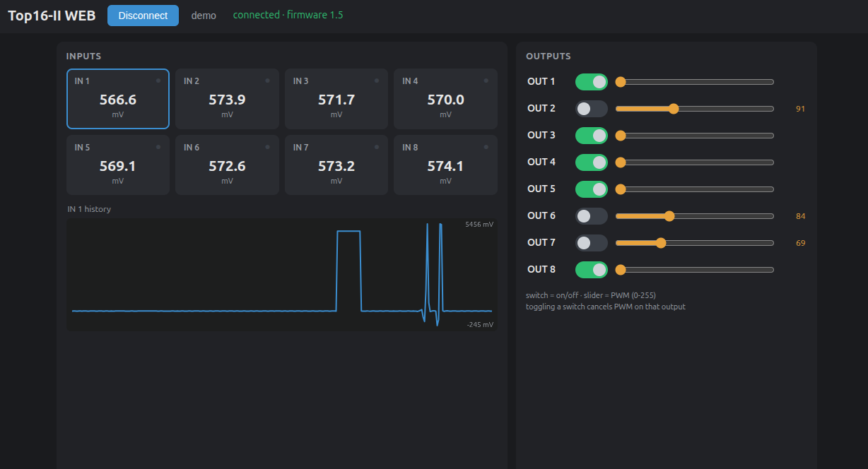Click the OUT 1 PWM slider
The width and height of the screenshot is (868, 469).
[x=695, y=82]
